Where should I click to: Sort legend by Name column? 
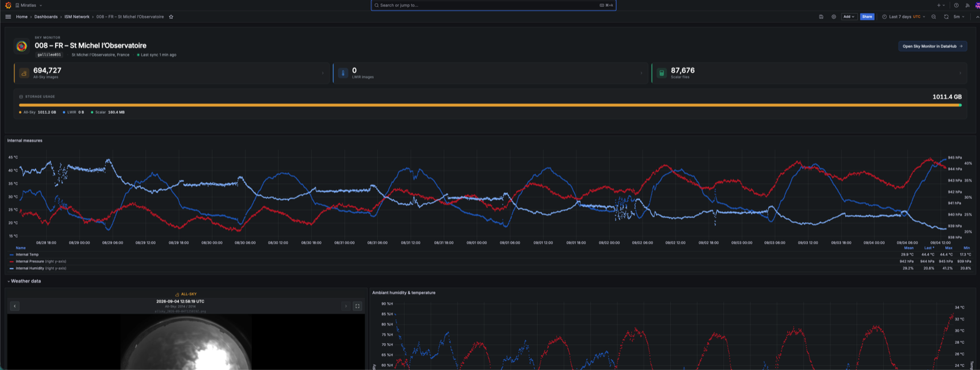point(21,247)
